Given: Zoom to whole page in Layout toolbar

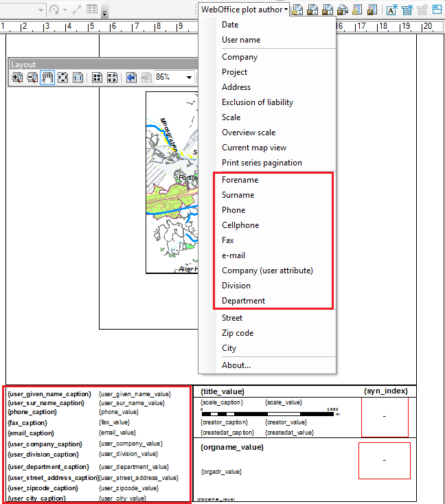Looking at the screenshot, I should click(62, 78).
